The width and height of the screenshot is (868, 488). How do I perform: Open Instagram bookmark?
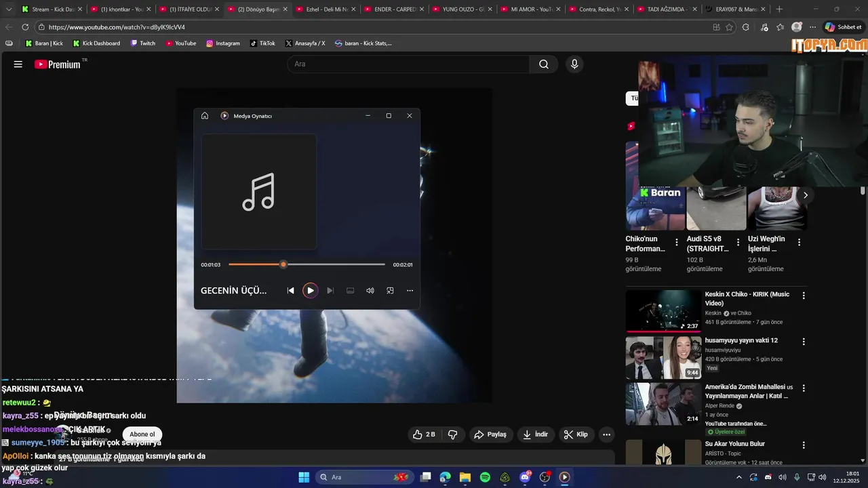click(223, 43)
